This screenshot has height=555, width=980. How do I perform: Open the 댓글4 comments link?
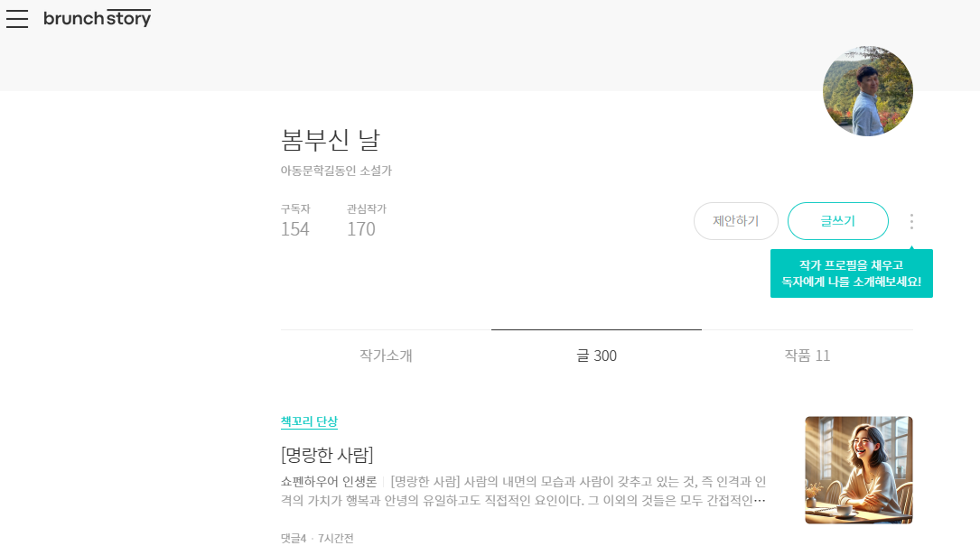pos(295,538)
